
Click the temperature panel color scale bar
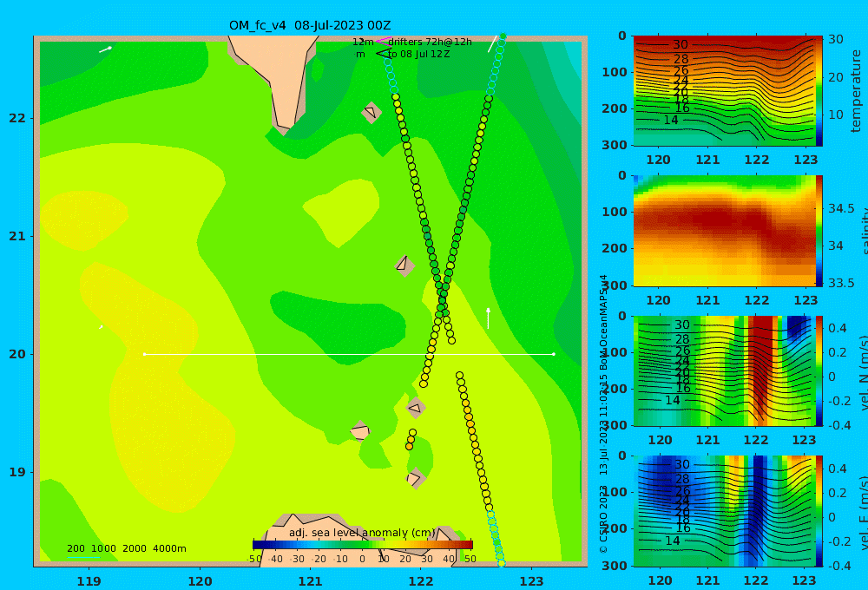click(819, 91)
